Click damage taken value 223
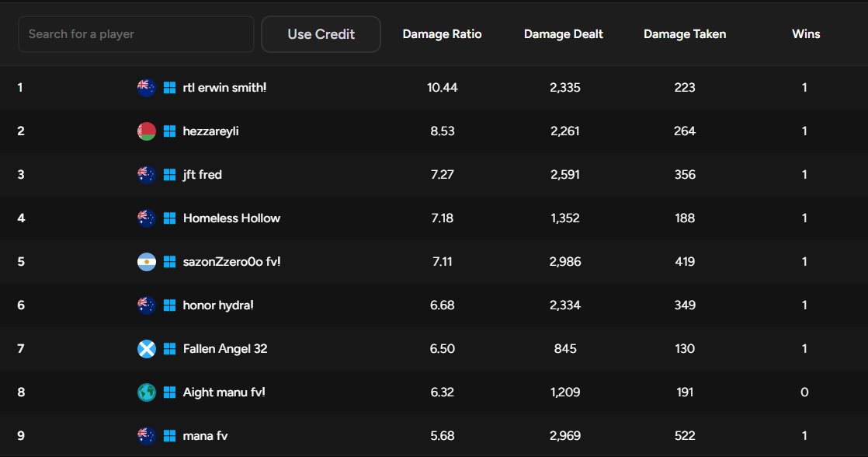Screen dimensions: 868x457 pos(685,88)
